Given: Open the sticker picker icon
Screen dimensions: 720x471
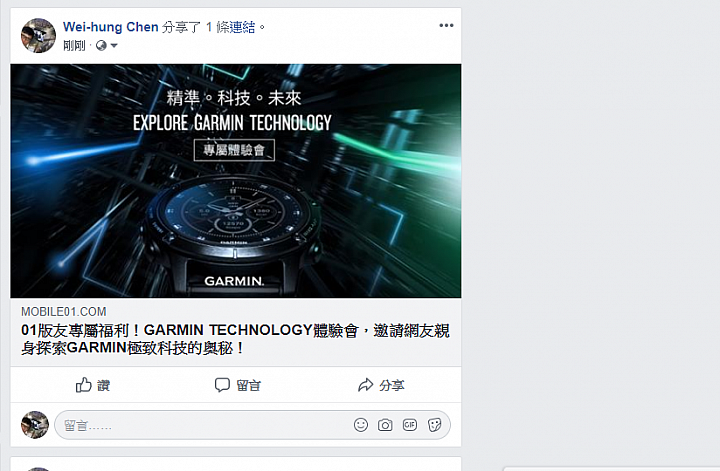Looking at the screenshot, I should point(434,425).
